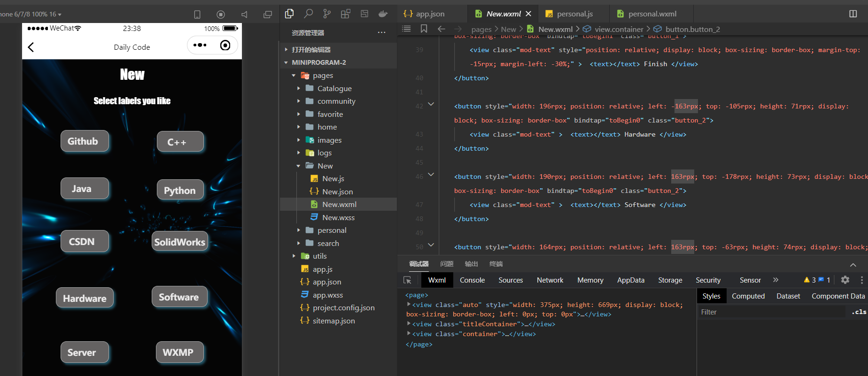
Task: Tap the Python label button
Action: tap(180, 190)
